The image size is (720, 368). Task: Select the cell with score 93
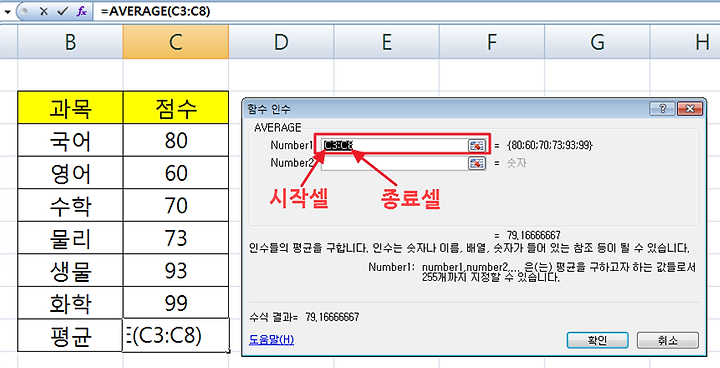(176, 270)
